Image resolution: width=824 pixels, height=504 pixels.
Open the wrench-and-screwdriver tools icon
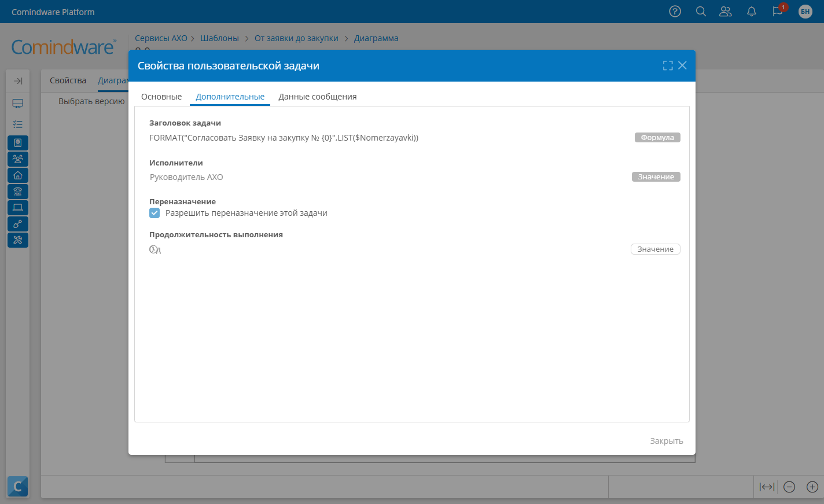point(18,240)
